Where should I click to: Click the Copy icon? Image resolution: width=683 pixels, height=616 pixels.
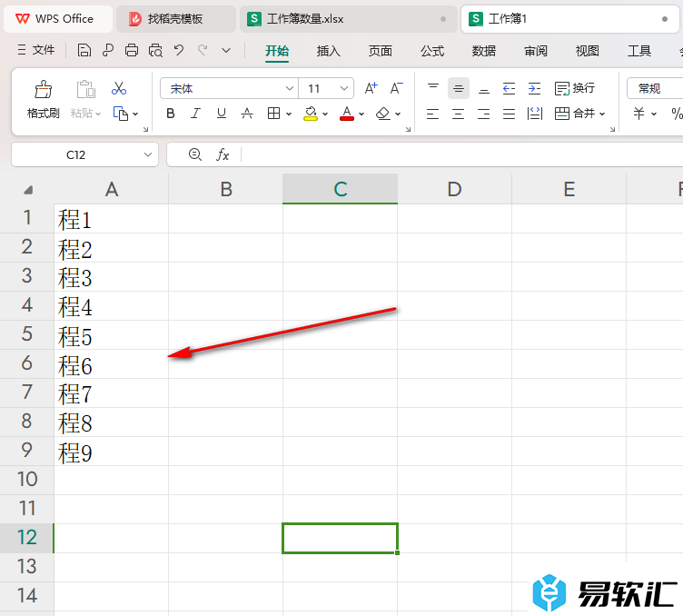point(120,114)
